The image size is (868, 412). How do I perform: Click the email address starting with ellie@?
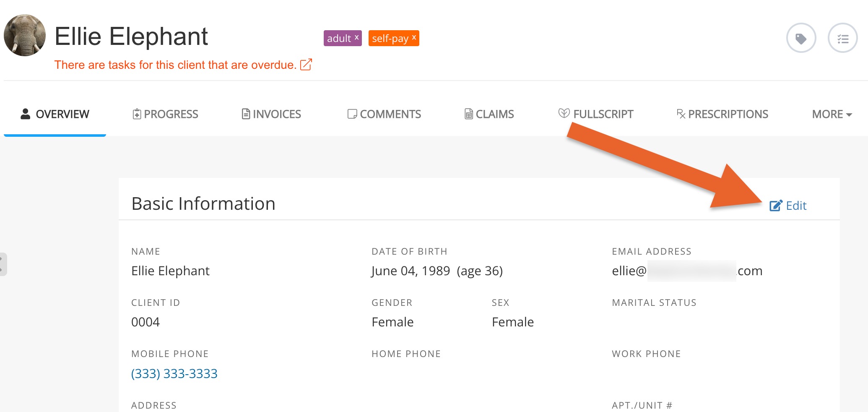(687, 271)
